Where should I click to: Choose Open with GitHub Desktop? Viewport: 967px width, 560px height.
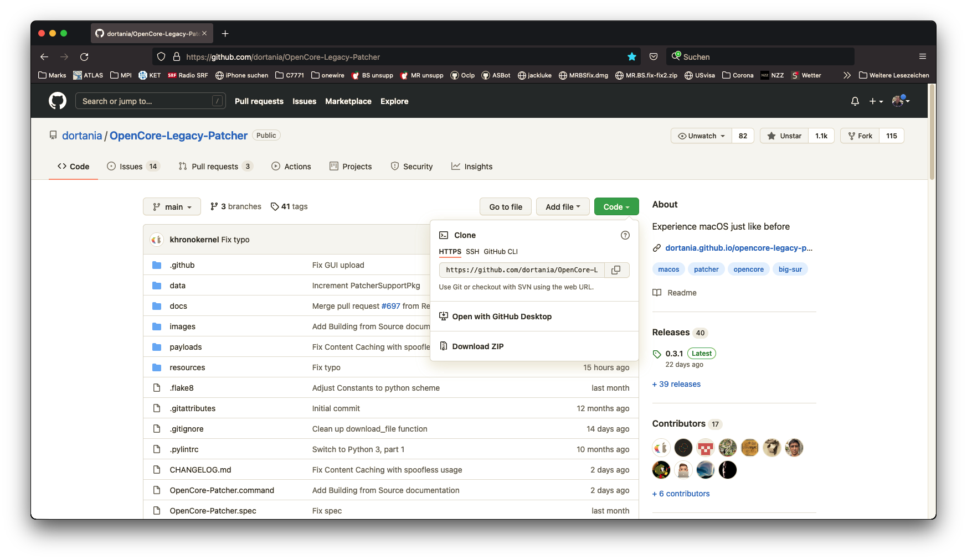click(502, 317)
